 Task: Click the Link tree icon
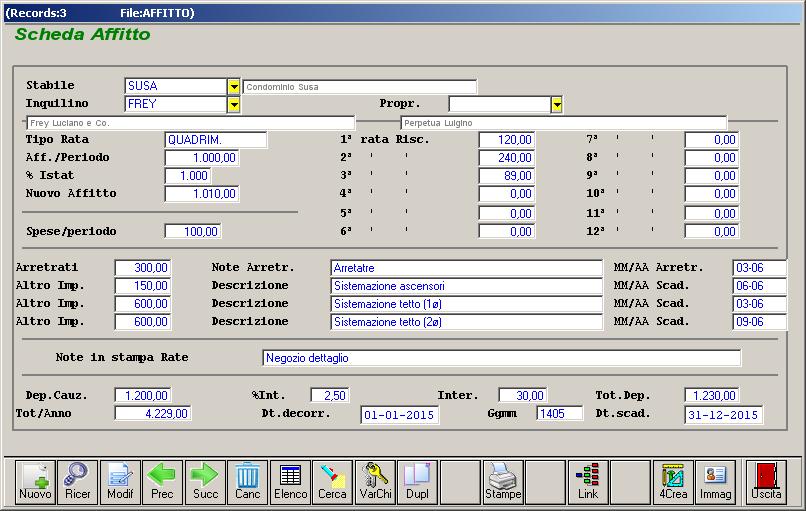pyautogui.click(x=588, y=481)
